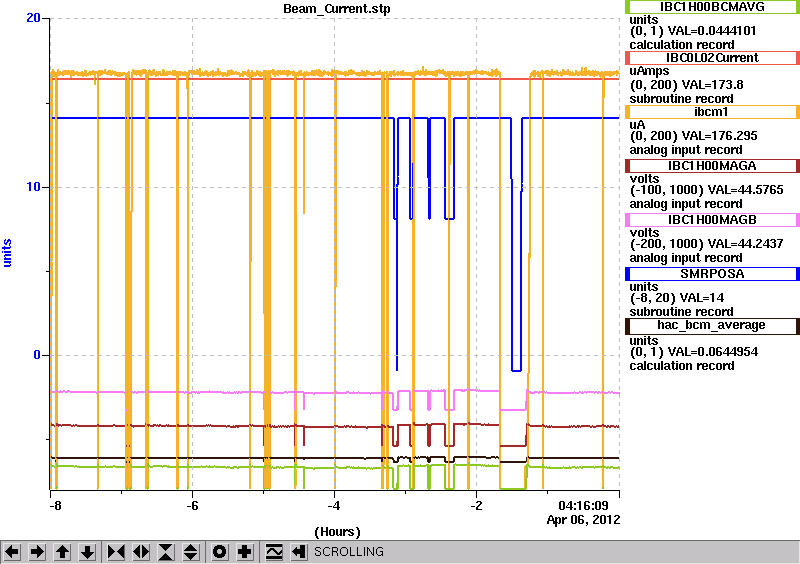Click the arrow-to-bar scroll mode icon

(299, 552)
